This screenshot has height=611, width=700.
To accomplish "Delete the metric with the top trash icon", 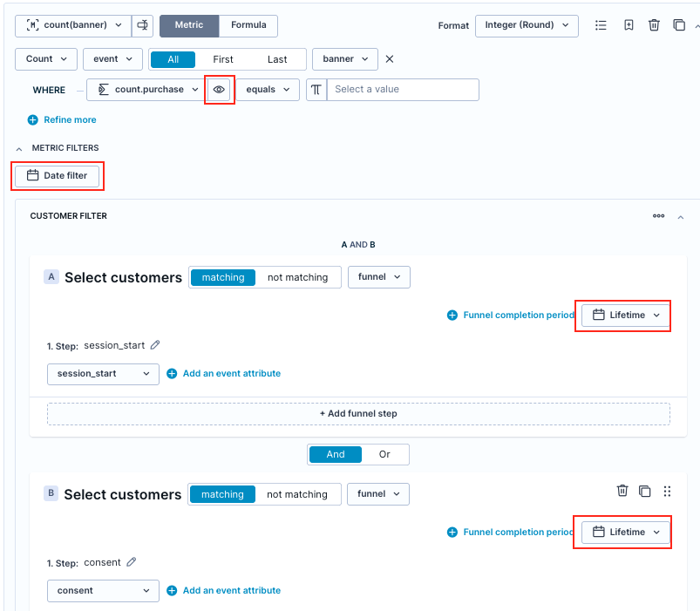I will click(654, 25).
